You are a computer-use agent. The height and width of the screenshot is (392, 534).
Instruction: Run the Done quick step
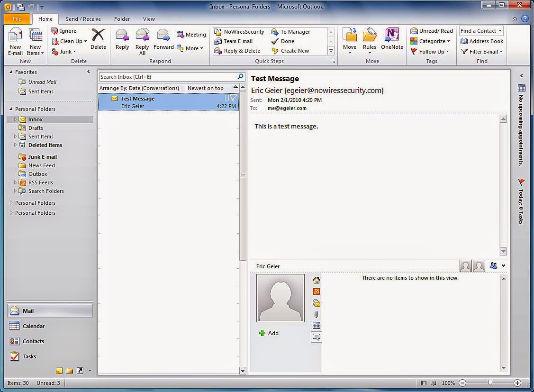pyautogui.click(x=283, y=41)
